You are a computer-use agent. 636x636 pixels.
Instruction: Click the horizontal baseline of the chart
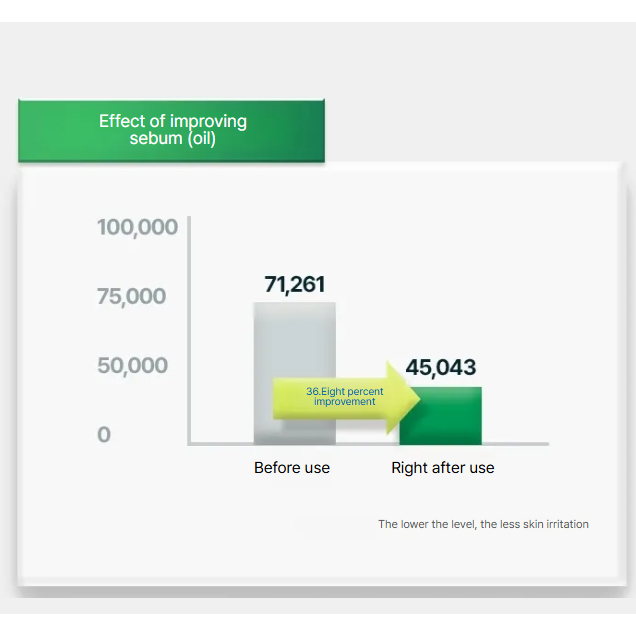(x=368, y=444)
